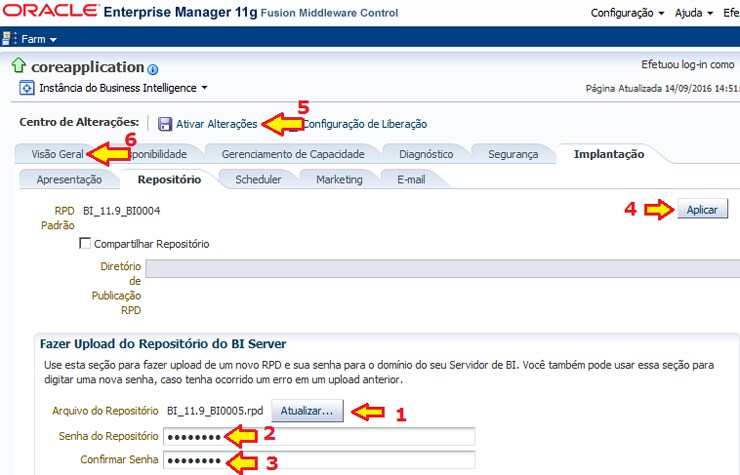Switch to the Visão Geral tab

[x=57, y=154]
